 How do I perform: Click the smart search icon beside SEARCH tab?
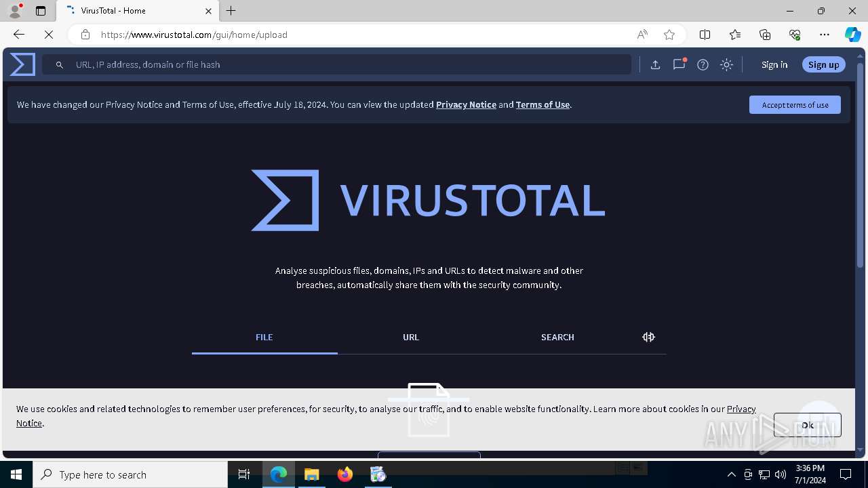coord(648,337)
